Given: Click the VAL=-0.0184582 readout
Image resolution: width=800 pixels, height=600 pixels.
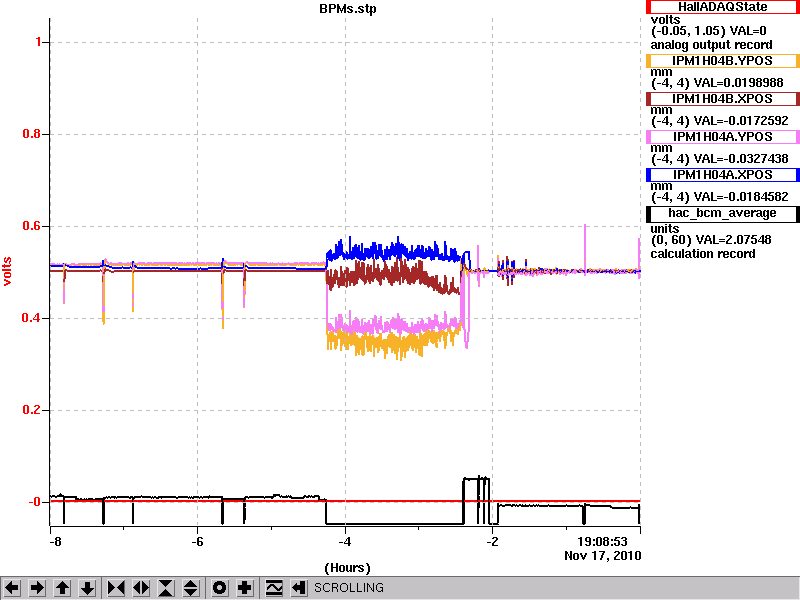Looking at the screenshot, I should point(741,196).
